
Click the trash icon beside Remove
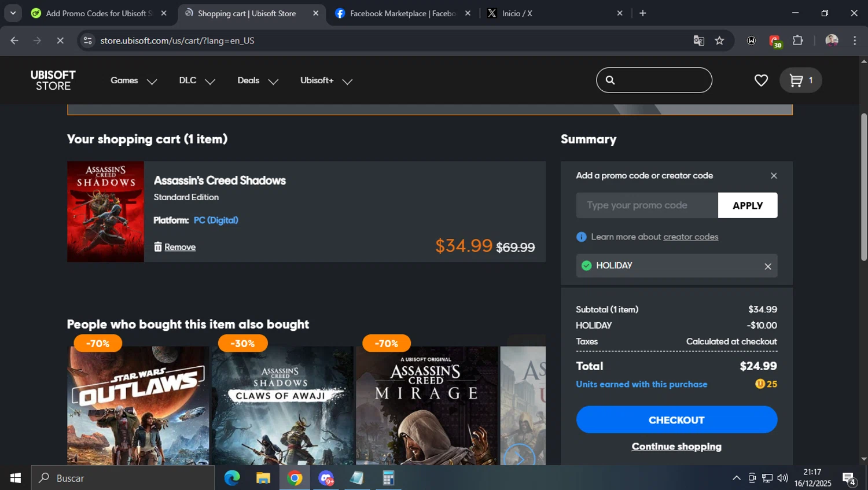point(158,247)
